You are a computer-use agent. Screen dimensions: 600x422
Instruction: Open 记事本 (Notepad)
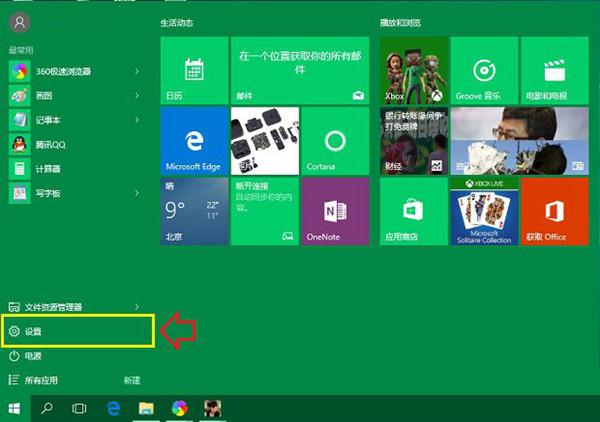point(74,120)
